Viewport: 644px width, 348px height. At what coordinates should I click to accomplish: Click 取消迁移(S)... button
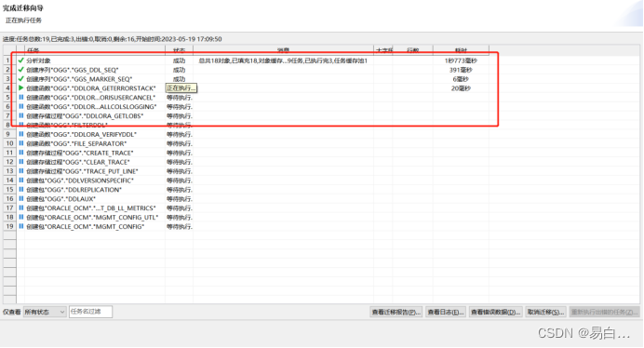pyautogui.click(x=546, y=313)
